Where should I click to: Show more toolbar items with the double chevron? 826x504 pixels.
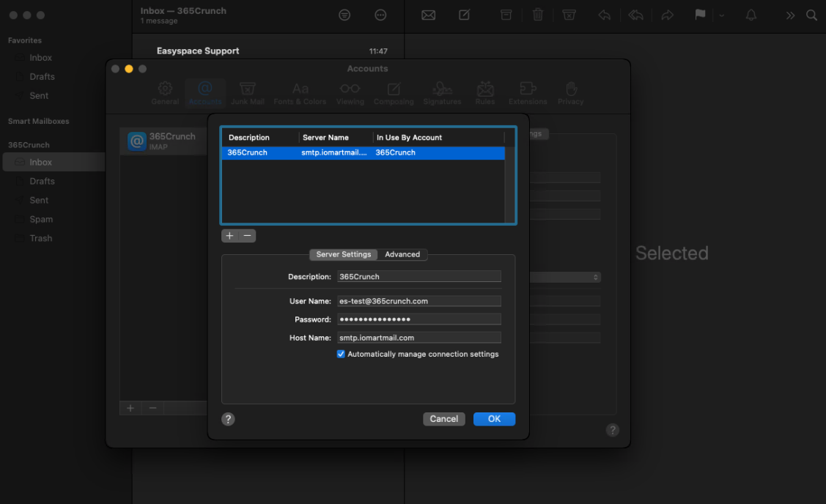(x=790, y=15)
